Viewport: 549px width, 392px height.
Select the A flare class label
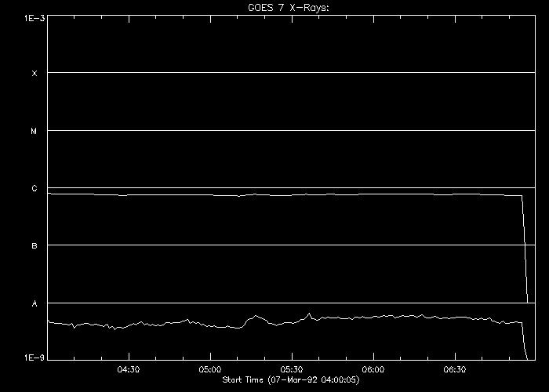[x=35, y=304]
